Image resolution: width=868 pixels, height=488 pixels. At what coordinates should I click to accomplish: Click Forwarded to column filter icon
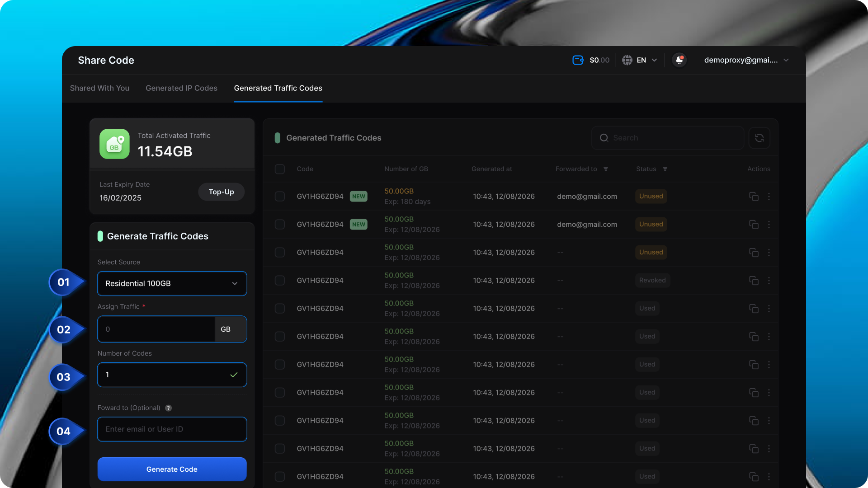pyautogui.click(x=606, y=169)
